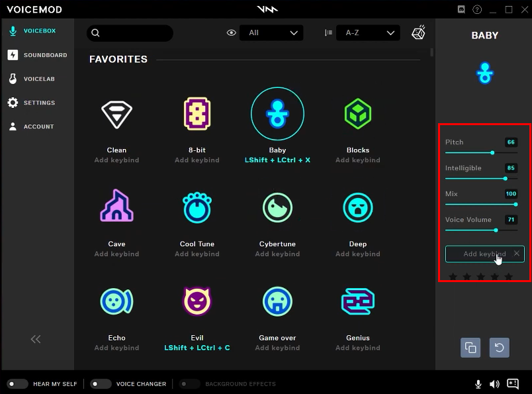
Task: Disable the Voice Changer
Action: pos(101,383)
